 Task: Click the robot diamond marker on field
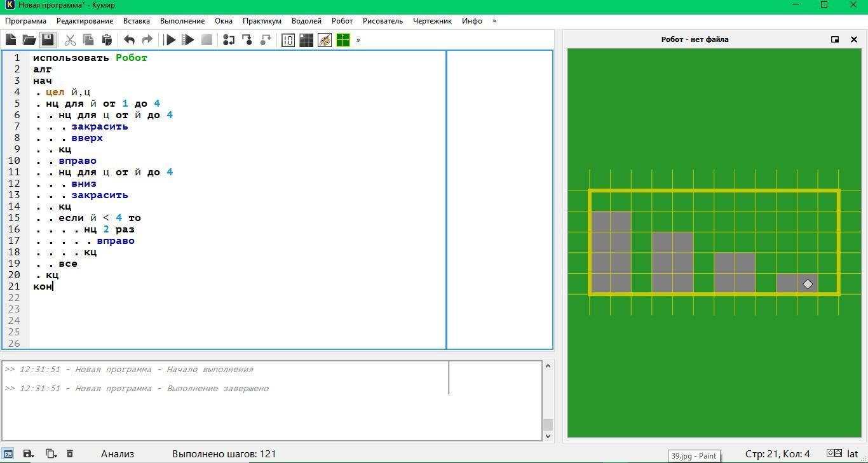point(807,284)
